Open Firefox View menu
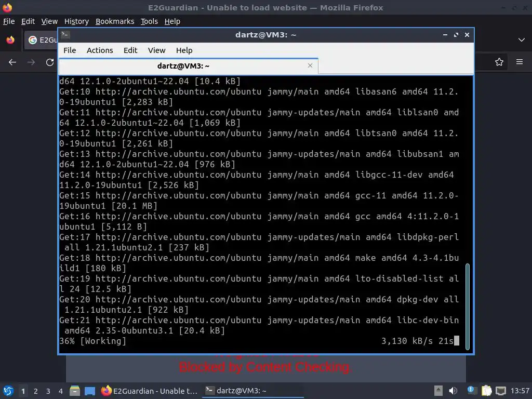532x399 pixels. click(49, 21)
